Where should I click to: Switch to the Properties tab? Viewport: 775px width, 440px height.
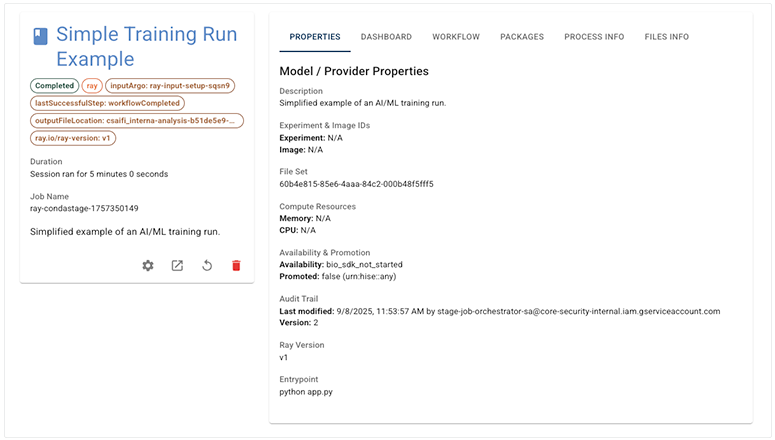click(314, 37)
